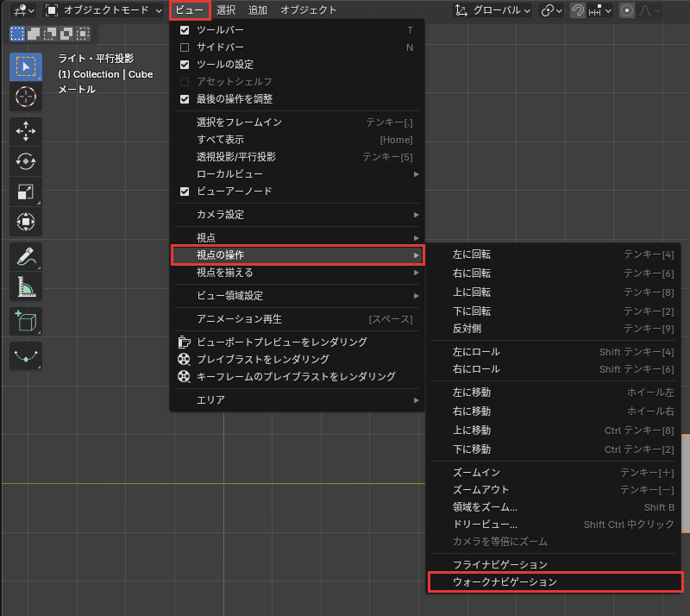Choose すべて表示 menu entry
The width and height of the screenshot is (690, 616).
(297, 140)
